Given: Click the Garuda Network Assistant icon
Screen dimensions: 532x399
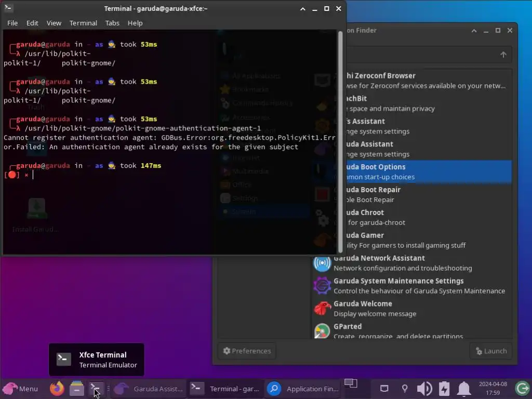Looking at the screenshot, I should tap(322, 263).
